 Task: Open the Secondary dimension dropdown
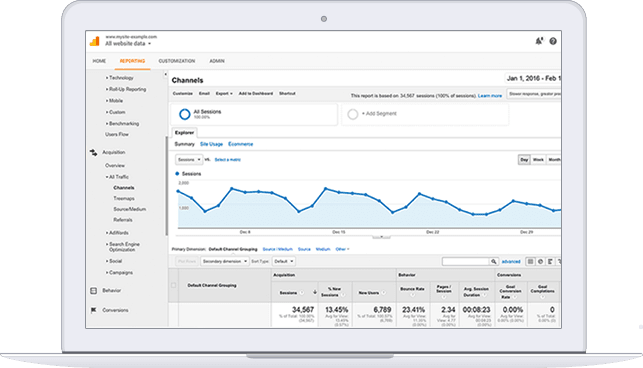225,261
